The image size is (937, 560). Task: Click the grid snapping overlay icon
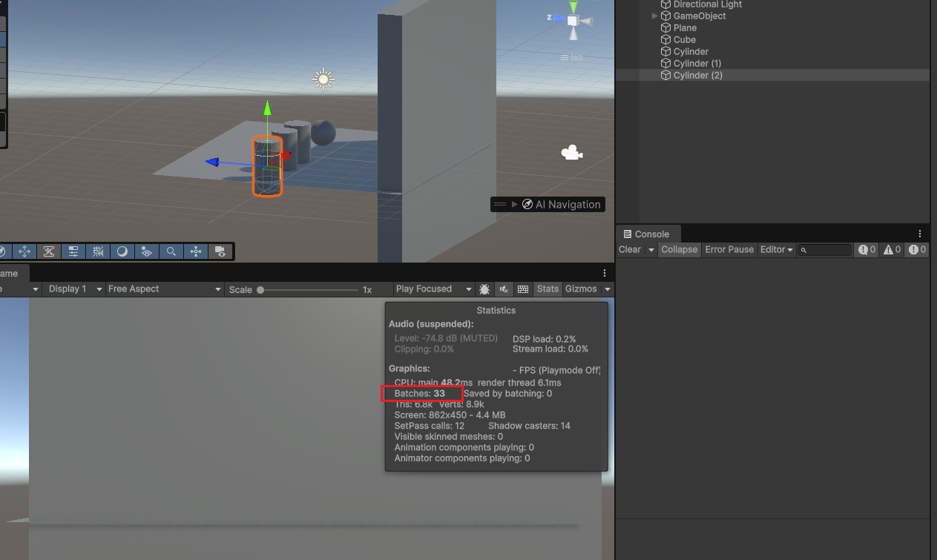pyautogui.click(x=98, y=251)
